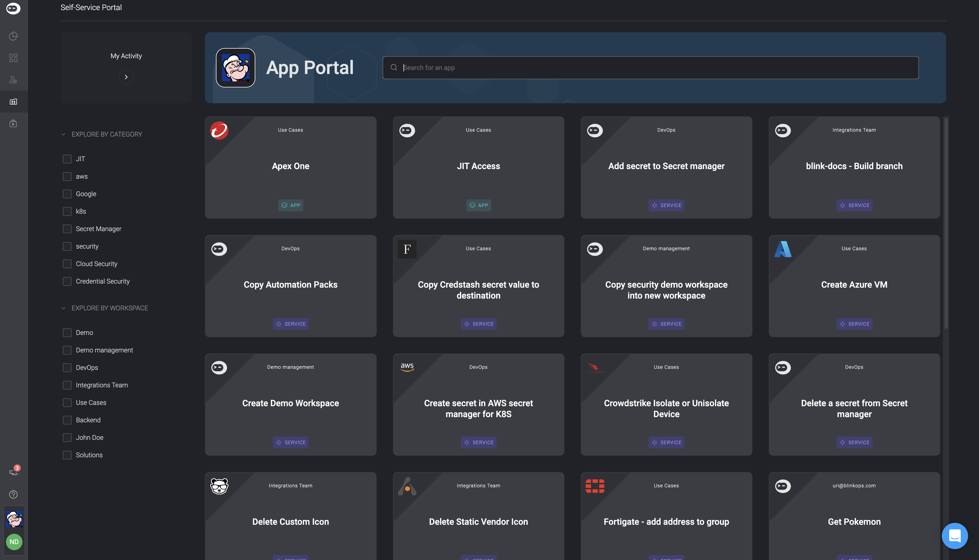Screen dimensions: 979x560
Task: Focus the Search for an app field
Action: click(x=650, y=68)
